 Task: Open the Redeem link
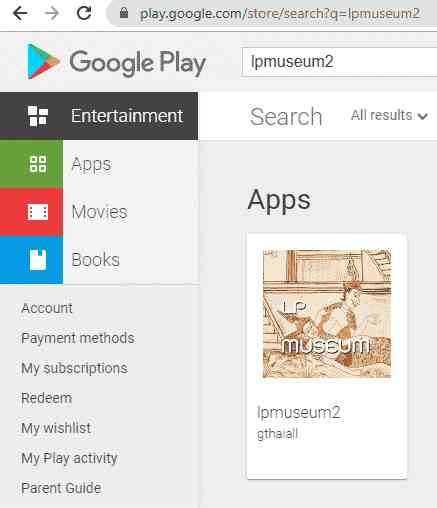pyautogui.click(x=46, y=398)
